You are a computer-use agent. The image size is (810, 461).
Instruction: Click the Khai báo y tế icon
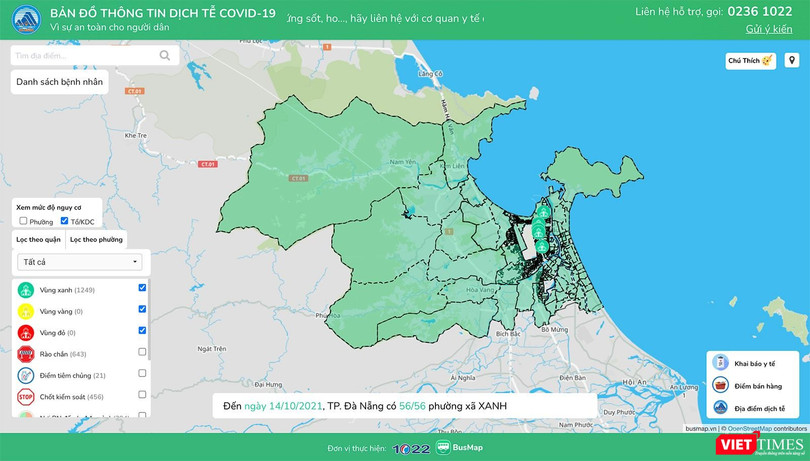718,365
